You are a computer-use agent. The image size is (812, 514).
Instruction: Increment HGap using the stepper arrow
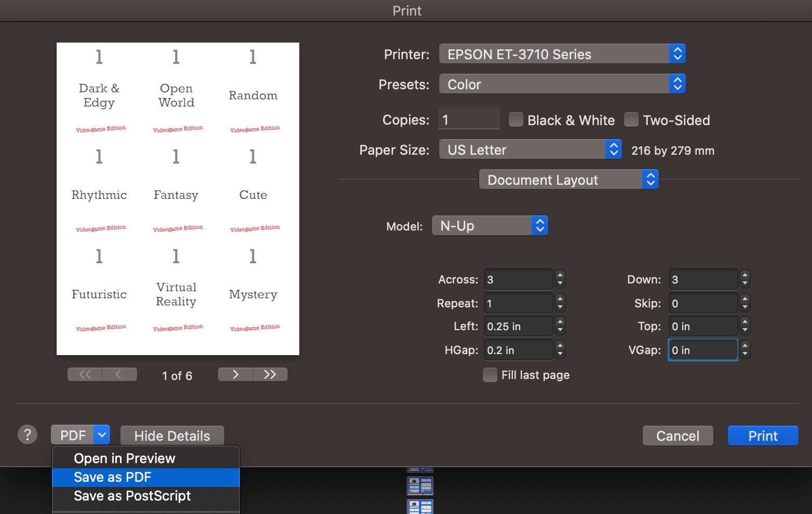coord(560,346)
